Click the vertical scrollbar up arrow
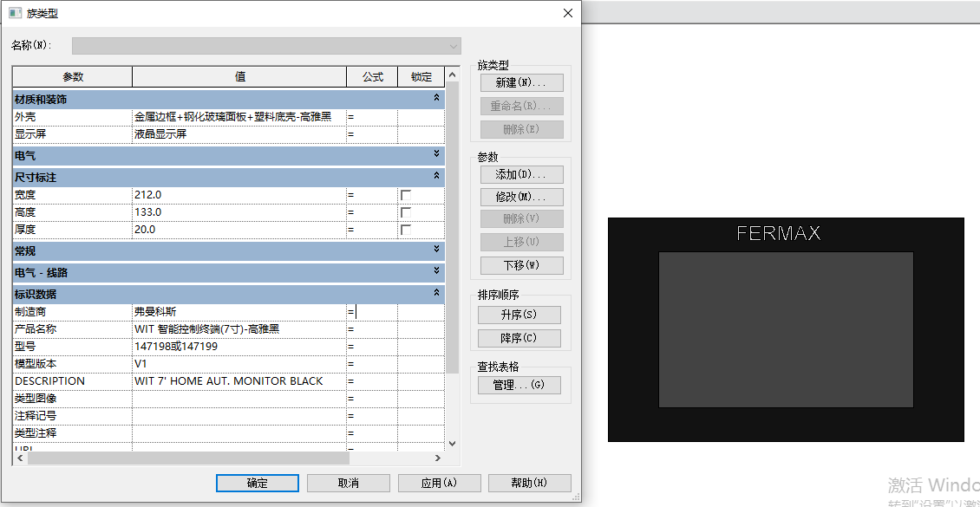 (453, 73)
